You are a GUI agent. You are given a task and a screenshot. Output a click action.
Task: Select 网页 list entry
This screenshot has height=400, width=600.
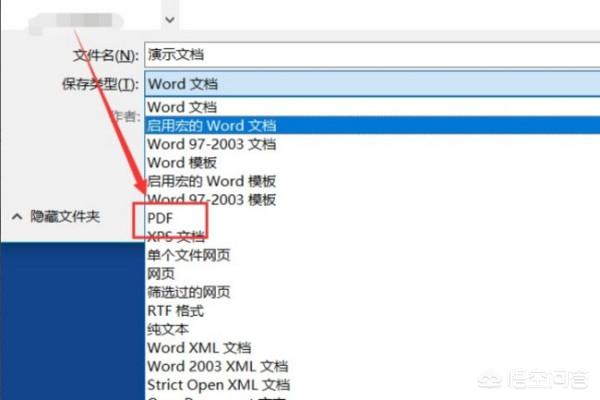click(x=161, y=273)
